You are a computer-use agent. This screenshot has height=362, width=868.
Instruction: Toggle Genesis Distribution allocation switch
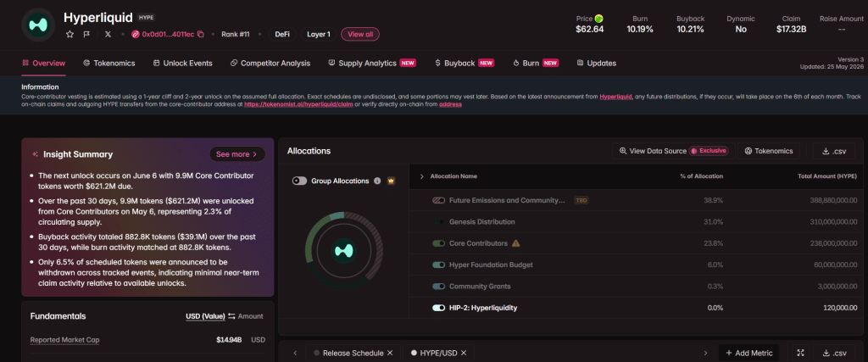pos(438,222)
